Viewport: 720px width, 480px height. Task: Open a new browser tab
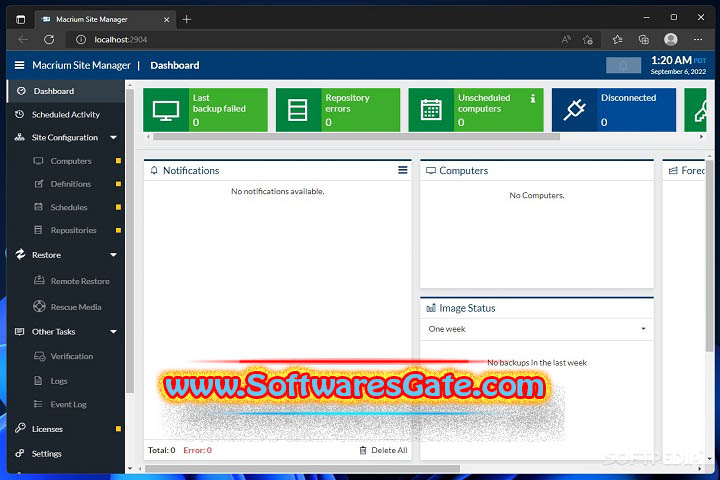(186, 19)
